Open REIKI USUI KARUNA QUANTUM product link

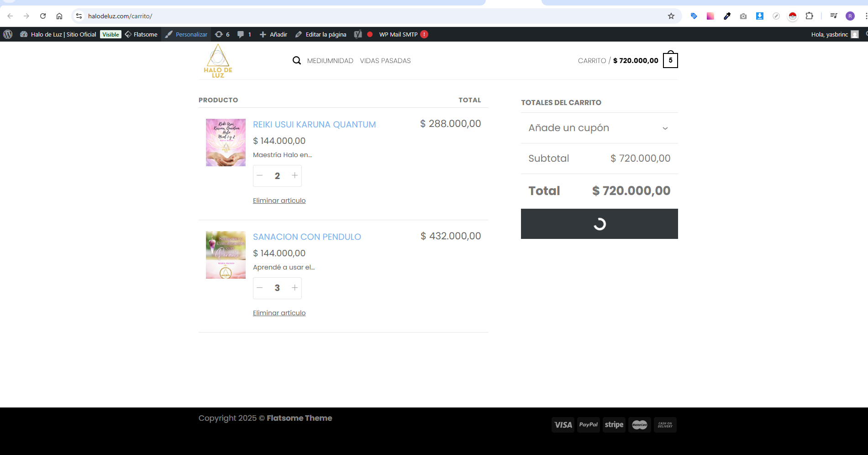coord(315,124)
